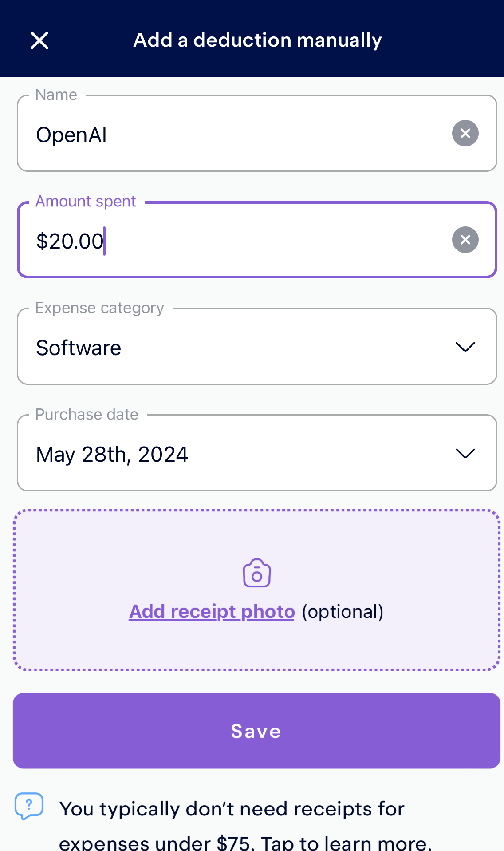The width and height of the screenshot is (504, 851).
Task: Tap the dashed receipt upload area
Action: coord(256,590)
